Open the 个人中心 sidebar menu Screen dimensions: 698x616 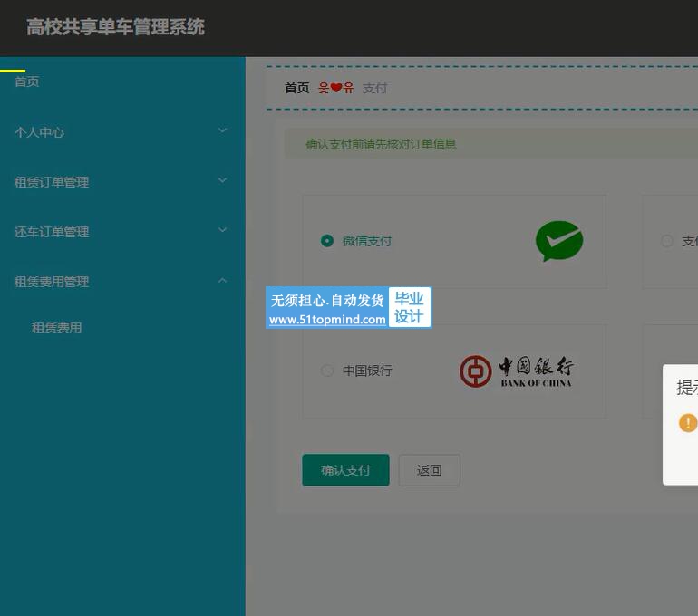[x=122, y=132]
